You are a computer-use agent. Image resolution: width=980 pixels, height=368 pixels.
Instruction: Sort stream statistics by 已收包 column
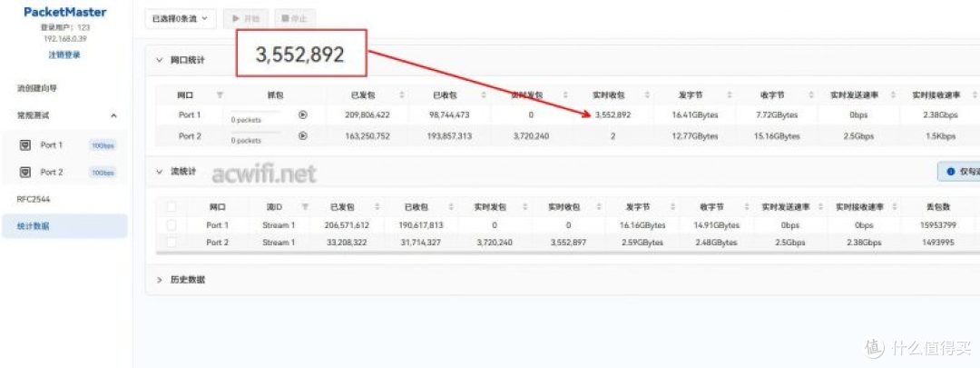(451, 207)
